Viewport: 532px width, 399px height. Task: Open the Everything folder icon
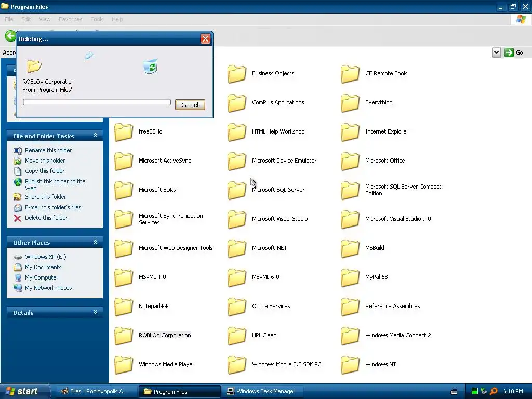(x=350, y=103)
